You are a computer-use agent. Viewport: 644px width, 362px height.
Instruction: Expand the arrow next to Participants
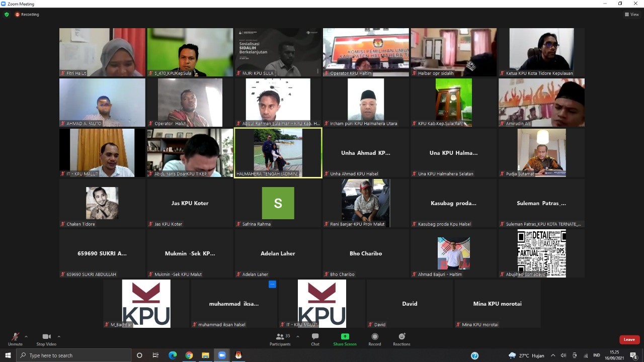[x=298, y=336]
